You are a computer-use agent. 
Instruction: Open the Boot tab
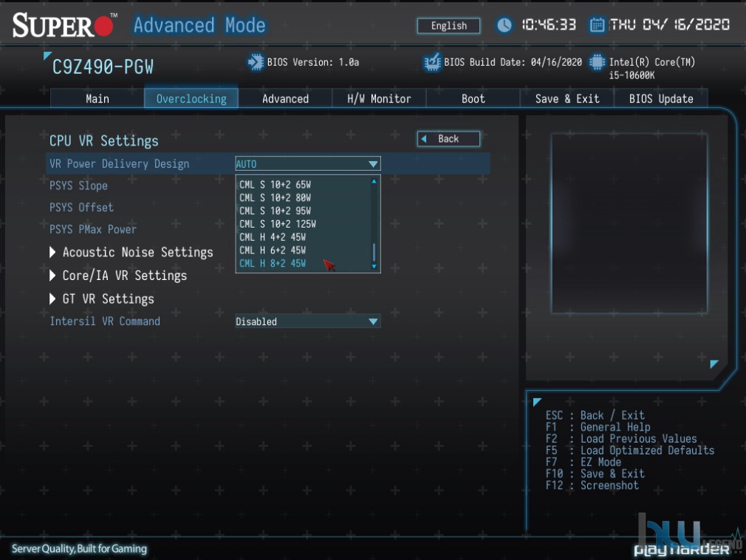coord(473,98)
